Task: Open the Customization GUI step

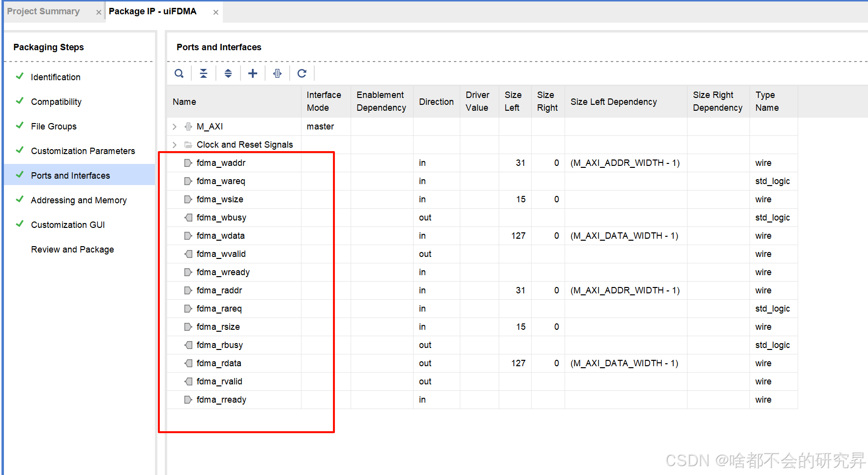Action: point(68,225)
